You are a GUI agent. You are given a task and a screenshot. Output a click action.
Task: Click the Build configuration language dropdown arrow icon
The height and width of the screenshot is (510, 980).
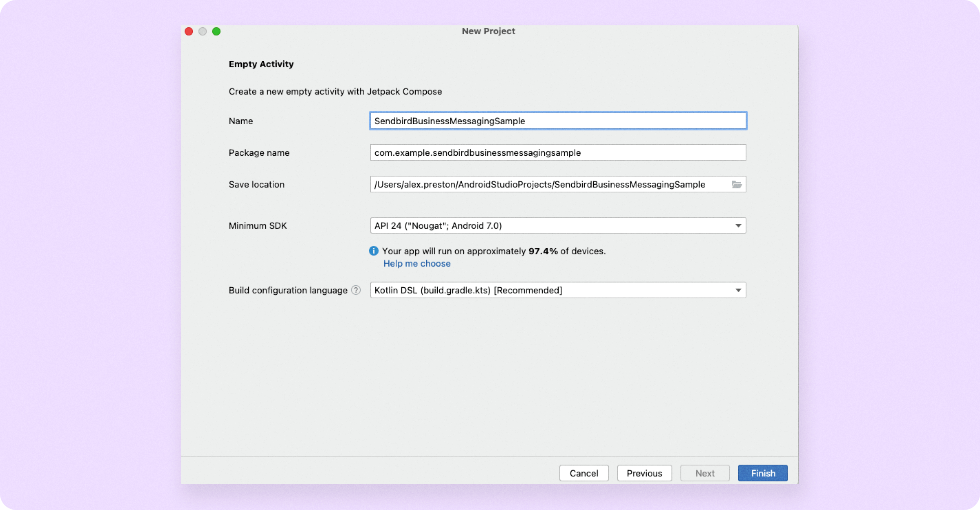[738, 290]
